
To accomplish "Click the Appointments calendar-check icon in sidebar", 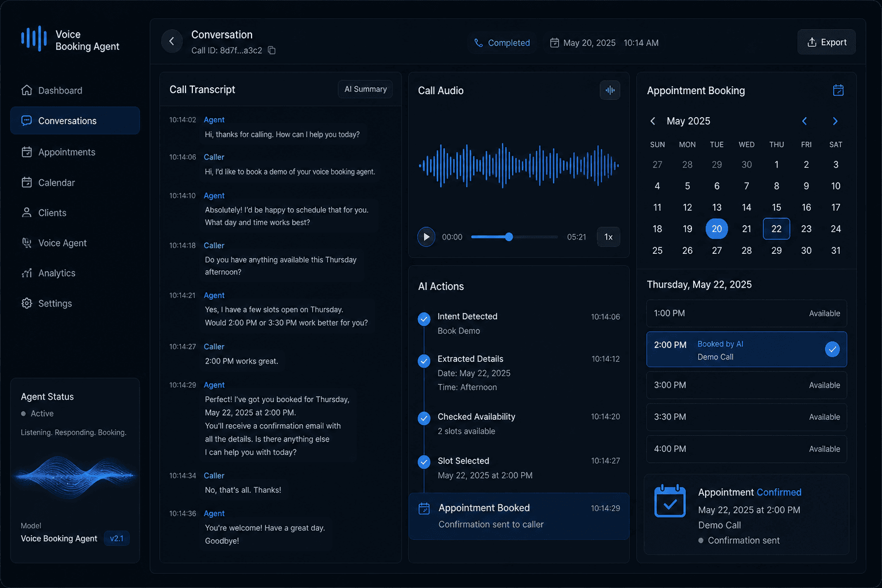I will [x=26, y=152].
